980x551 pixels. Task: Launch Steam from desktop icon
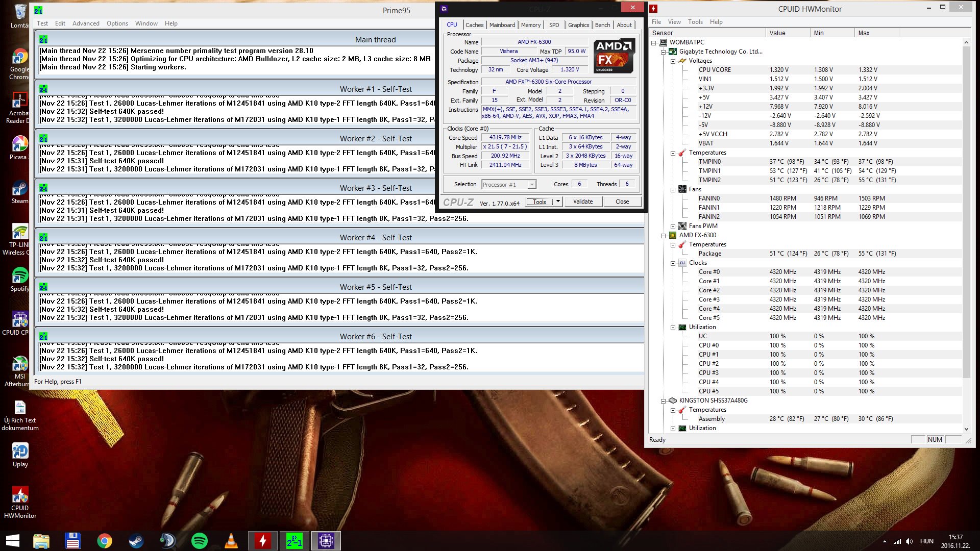[20, 192]
